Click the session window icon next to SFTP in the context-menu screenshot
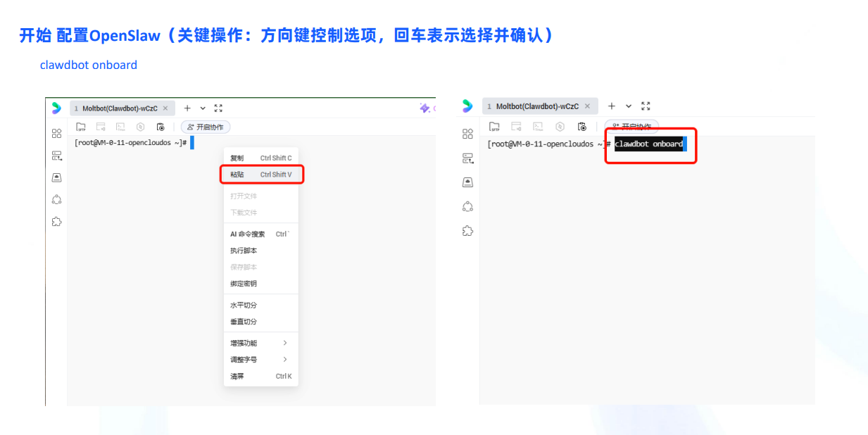This screenshot has height=435, width=868. point(101,127)
